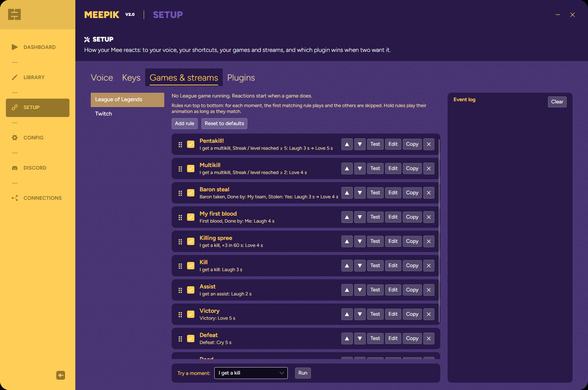The height and width of the screenshot is (390, 588).
Task: Select Twitch in the source list
Action: click(x=128, y=114)
